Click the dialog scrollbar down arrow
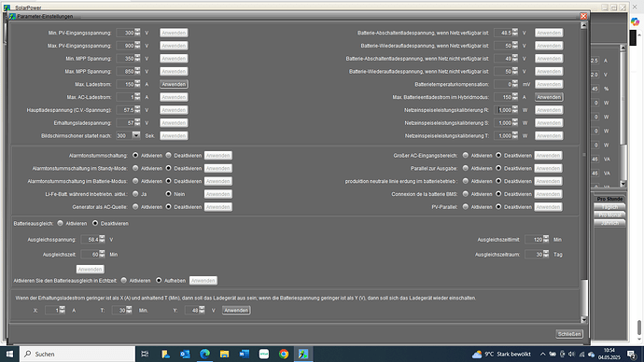 (583, 319)
